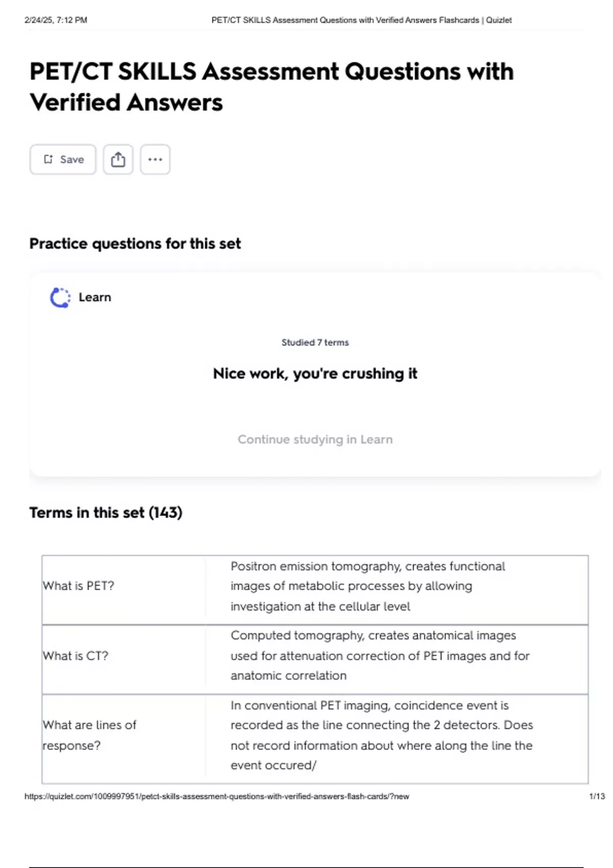Click the share upload icon
This screenshot has height=868, width=613.
(x=118, y=159)
